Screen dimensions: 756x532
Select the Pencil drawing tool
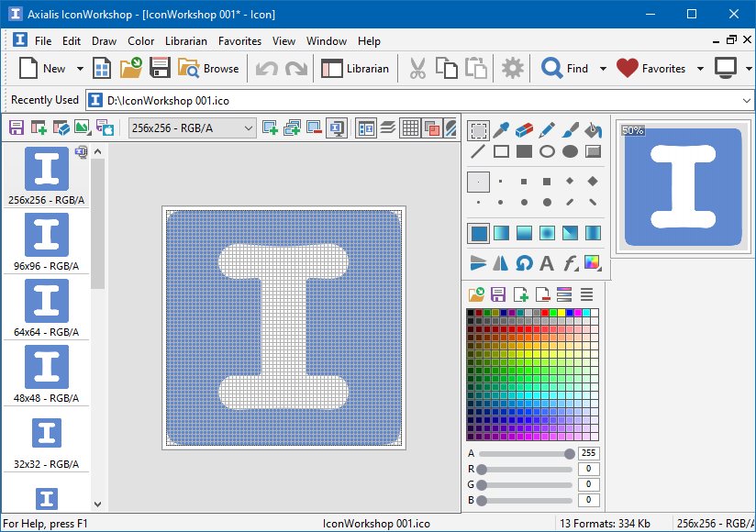[548, 130]
